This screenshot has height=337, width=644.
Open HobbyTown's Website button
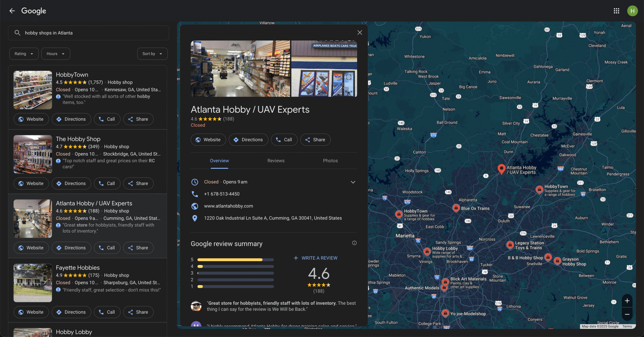point(31,119)
